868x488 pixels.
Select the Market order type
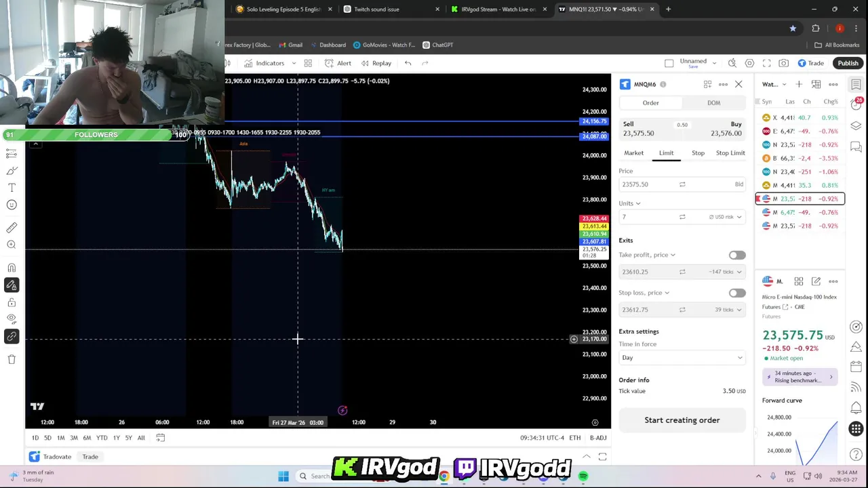pos(633,153)
